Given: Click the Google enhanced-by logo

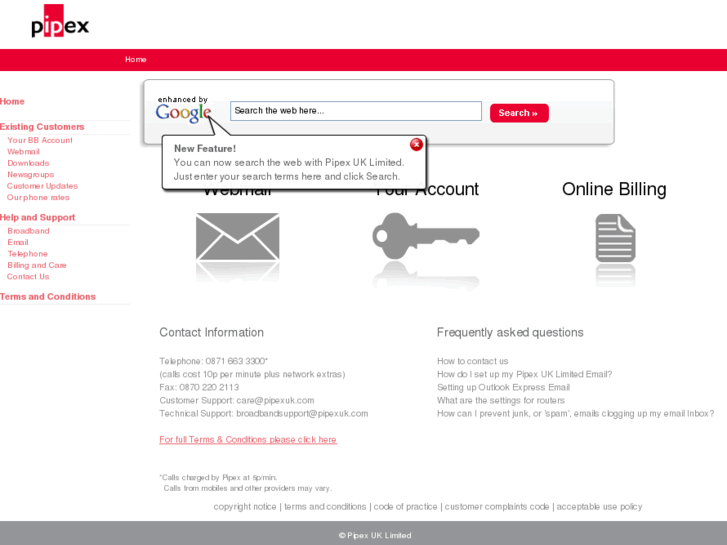Looking at the screenshot, I should pos(183,109).
